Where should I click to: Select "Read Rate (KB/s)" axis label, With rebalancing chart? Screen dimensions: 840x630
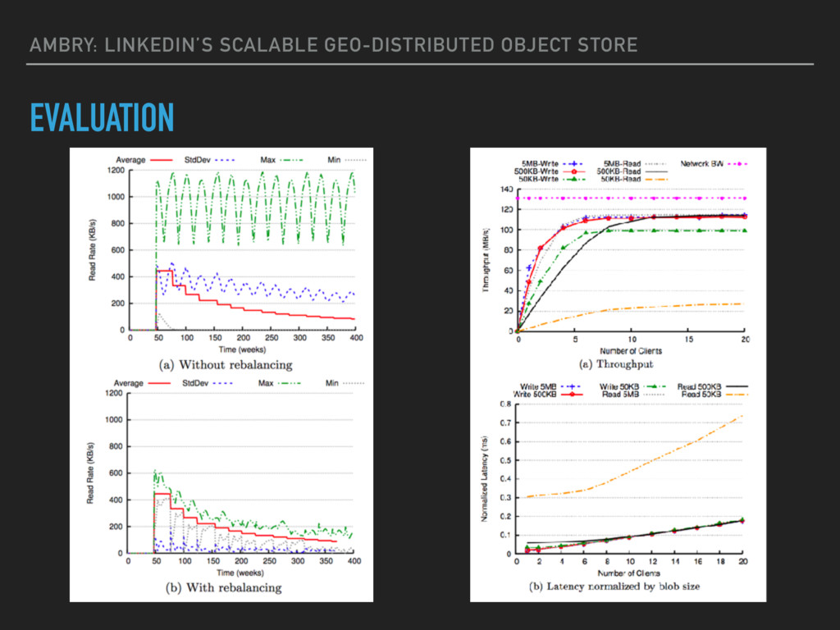point(90,473)
